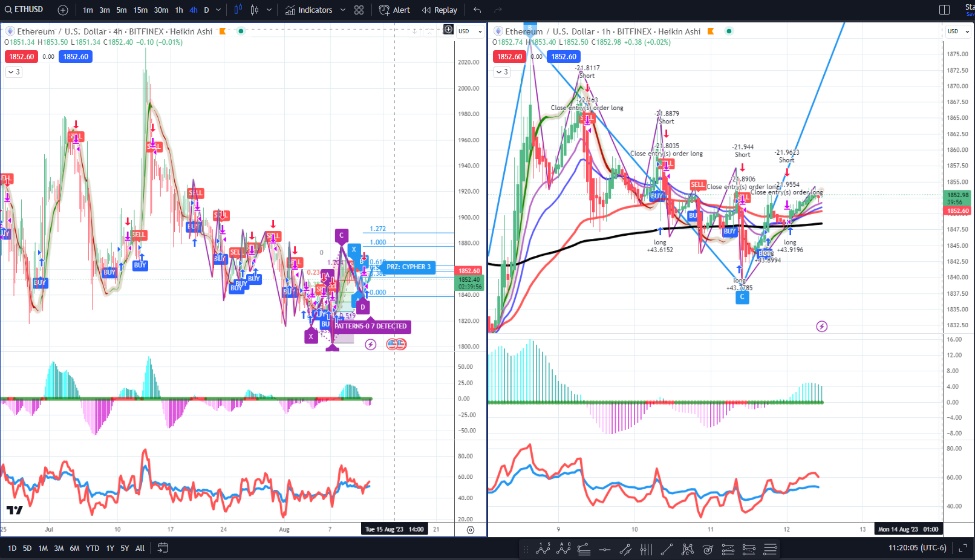Switch to the 30m timeframe

[x=161, y=10]
